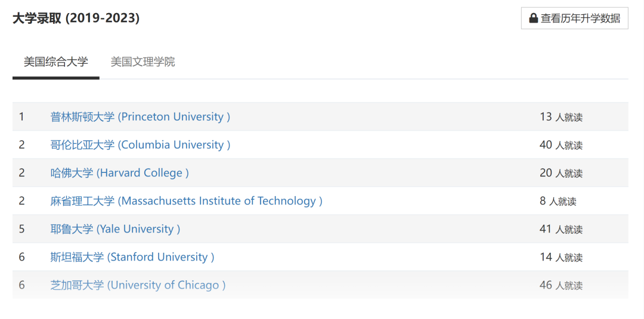
Task: Click the 20 人就读 count for Harvard
Action: pos(561,173)
